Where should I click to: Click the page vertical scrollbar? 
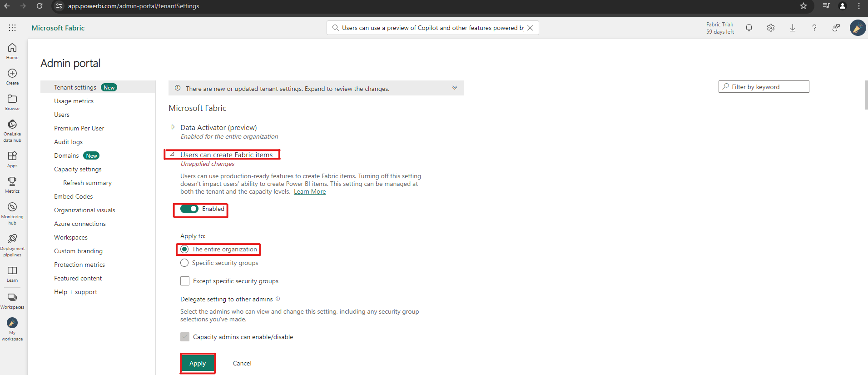[x=866, y=95]
